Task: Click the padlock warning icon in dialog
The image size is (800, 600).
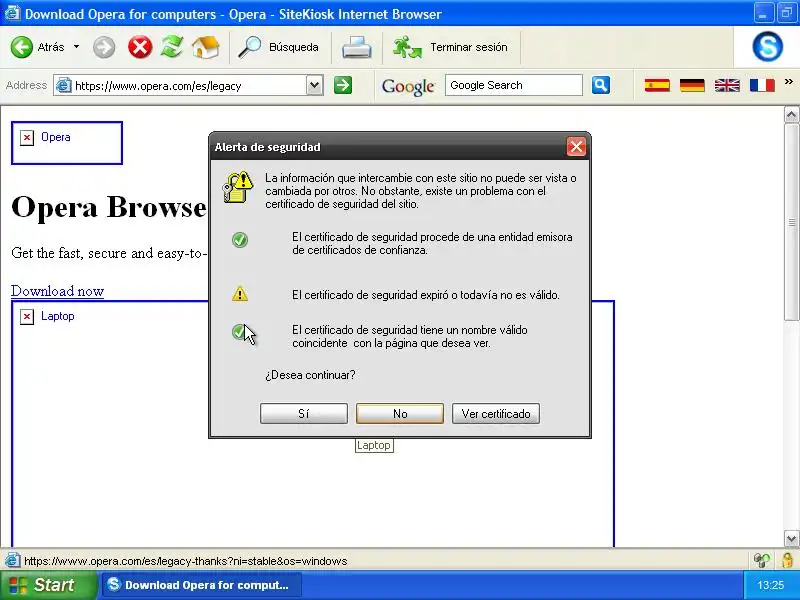Action: (x=238, y=187)
